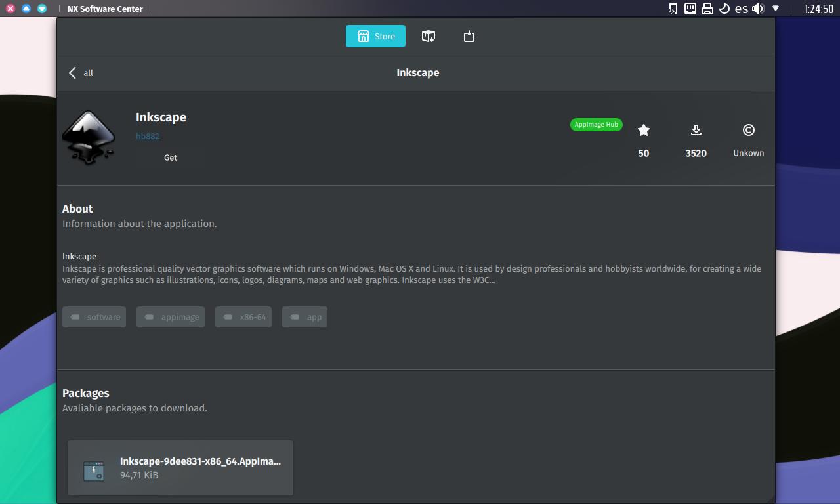Click the rating value 50
Image resolution: width=840 pixels, height=504 pixels.
tap(644, 153)
